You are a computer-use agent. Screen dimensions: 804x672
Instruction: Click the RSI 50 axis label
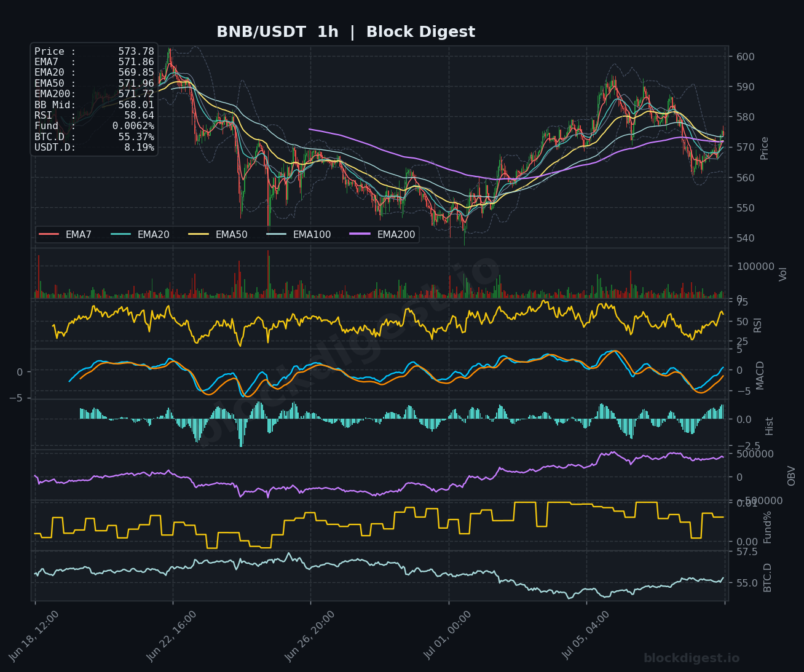click(742, 322)
